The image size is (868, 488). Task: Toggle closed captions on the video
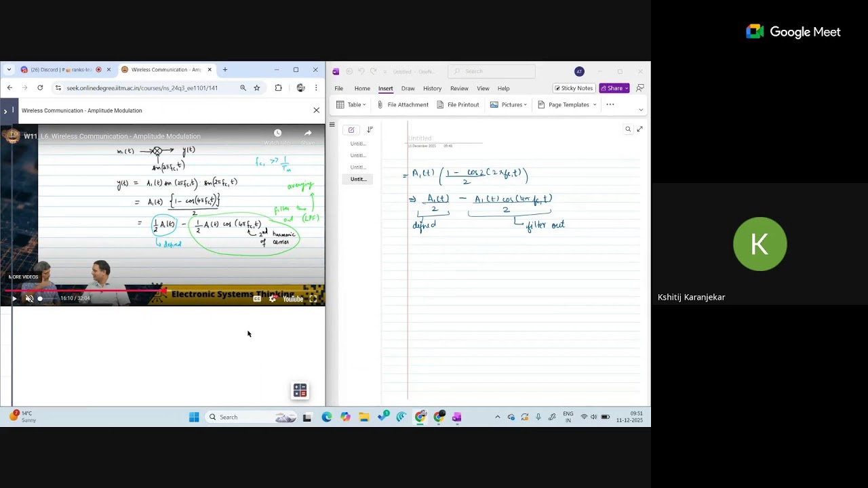(258, 299)
